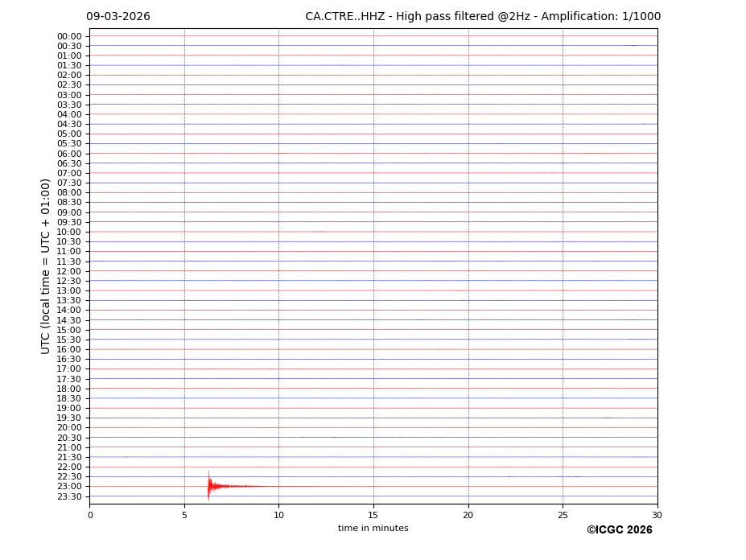746x560 pixels.
Task: Click the seismic event burst on the 23:00 trace
Action: click(x=211, y=486)
